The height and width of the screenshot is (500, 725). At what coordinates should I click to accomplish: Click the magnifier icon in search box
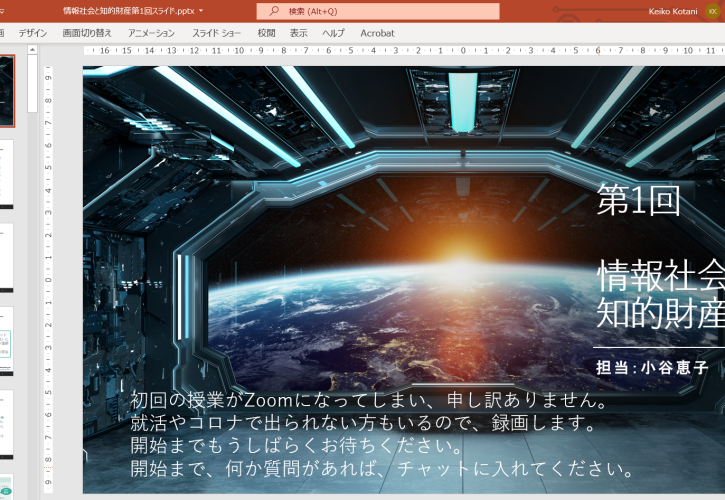(x=274, y=11)
